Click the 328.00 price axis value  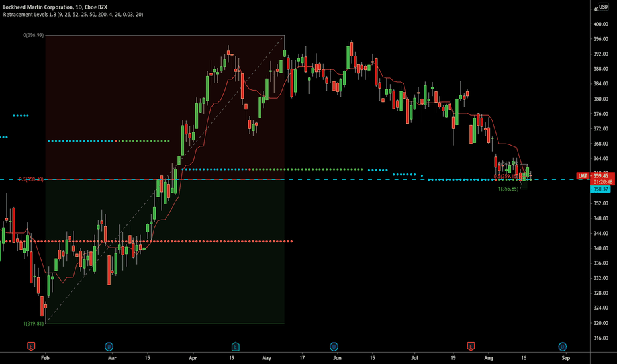[601, 293]
